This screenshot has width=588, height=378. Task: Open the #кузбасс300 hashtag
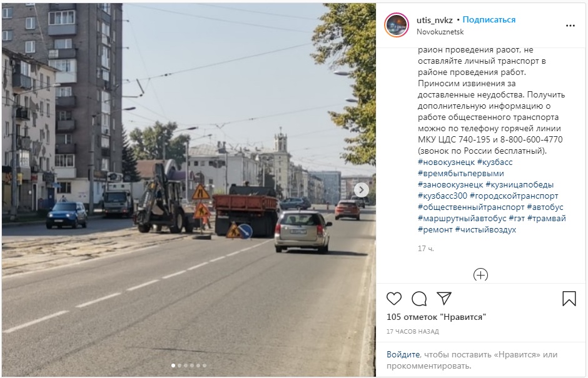click(x=442, y=196)
